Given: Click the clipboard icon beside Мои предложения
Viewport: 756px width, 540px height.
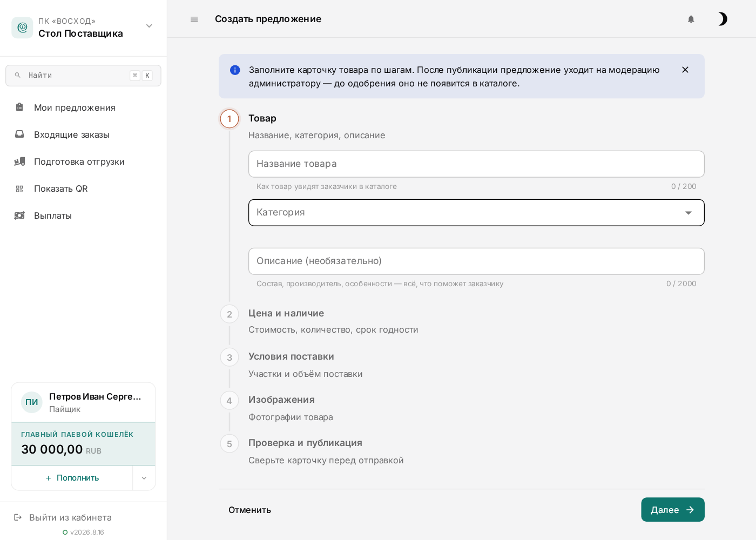Looking at the screenshot, I should 19,107.
